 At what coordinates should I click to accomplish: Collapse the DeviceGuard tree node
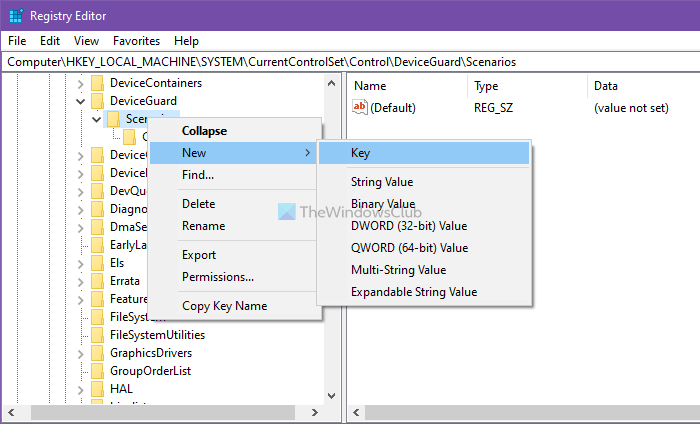80,101
